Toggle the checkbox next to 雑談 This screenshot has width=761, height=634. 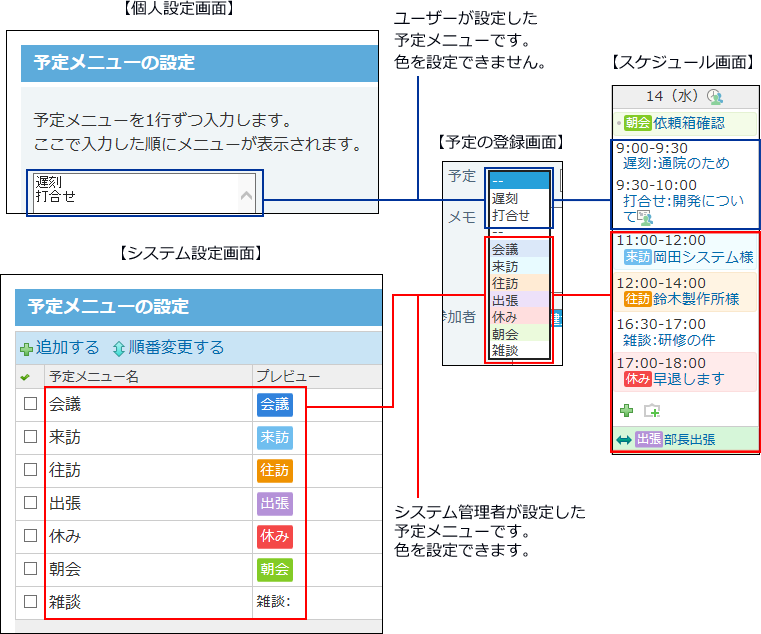click(30, 601)
